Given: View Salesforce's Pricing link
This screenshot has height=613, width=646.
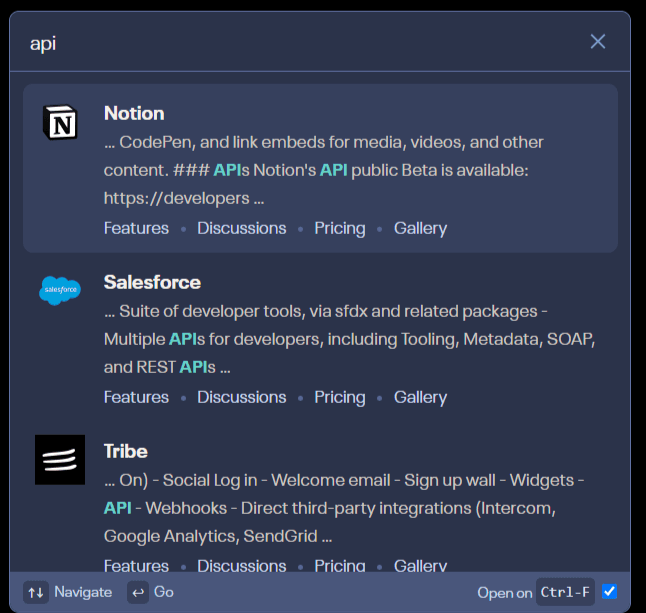Looking at the screenshot, I should (340, 397).
